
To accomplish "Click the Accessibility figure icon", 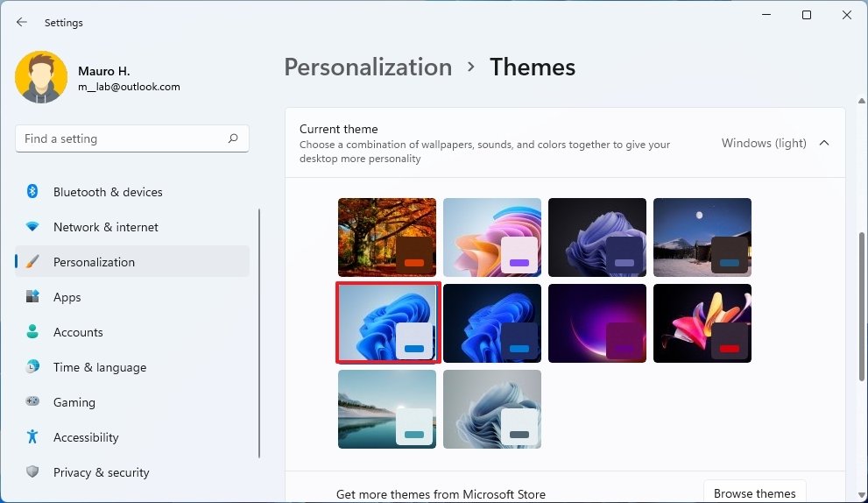I will [x=32, y=436].
